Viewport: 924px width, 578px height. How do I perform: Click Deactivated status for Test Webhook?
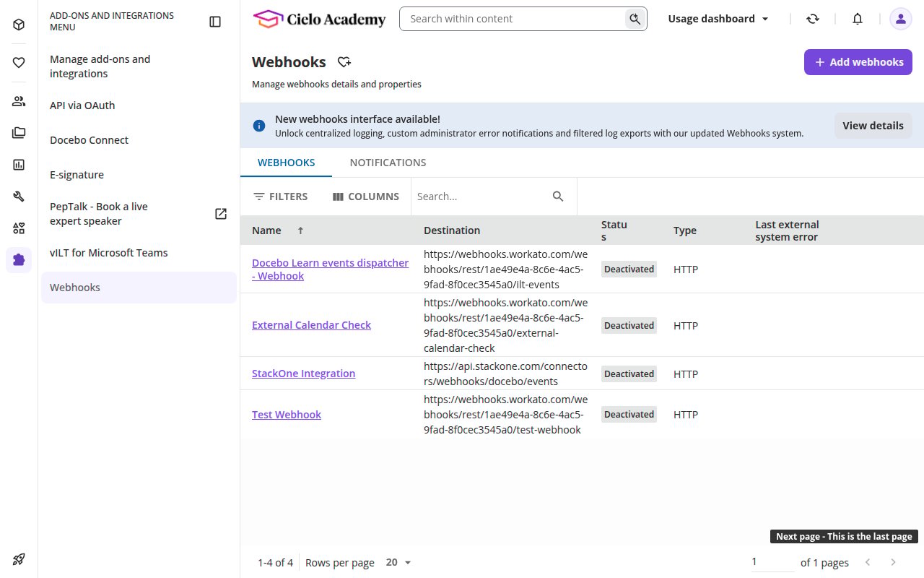(x=629, y=415)
